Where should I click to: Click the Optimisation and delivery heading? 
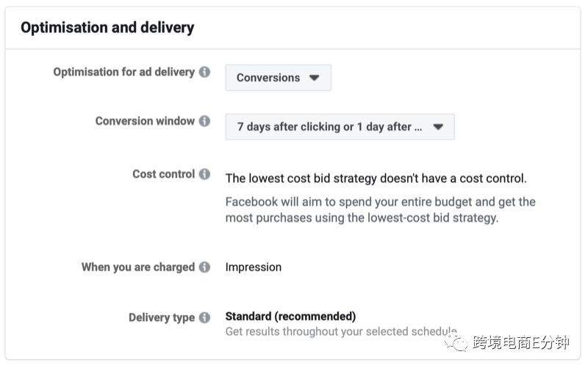tap(107, 27)
